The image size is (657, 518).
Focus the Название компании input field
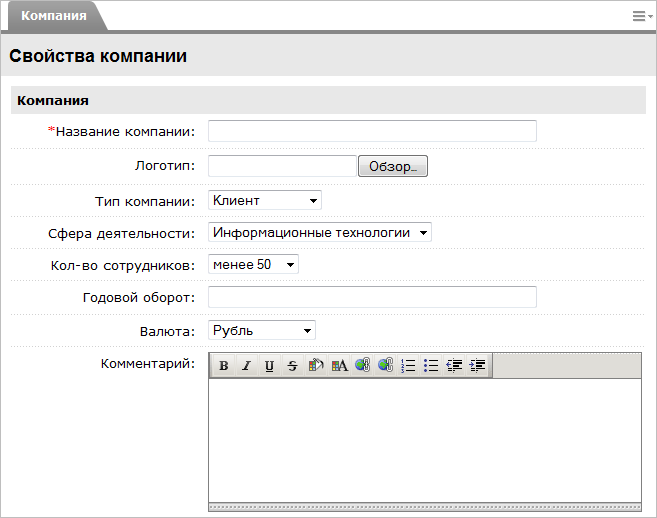[372, 131]
